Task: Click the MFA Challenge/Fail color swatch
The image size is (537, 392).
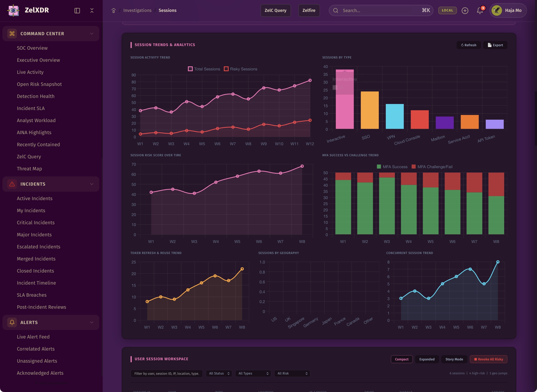Action: point(414,167)
